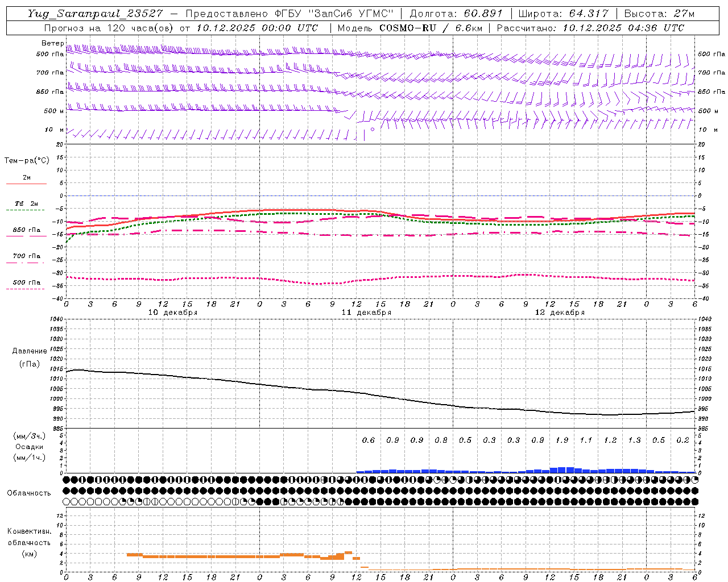The width and height of the screenshot is (728, 582).
Task: Click the precipitation value 0.6
Action: tap(369, 440)
